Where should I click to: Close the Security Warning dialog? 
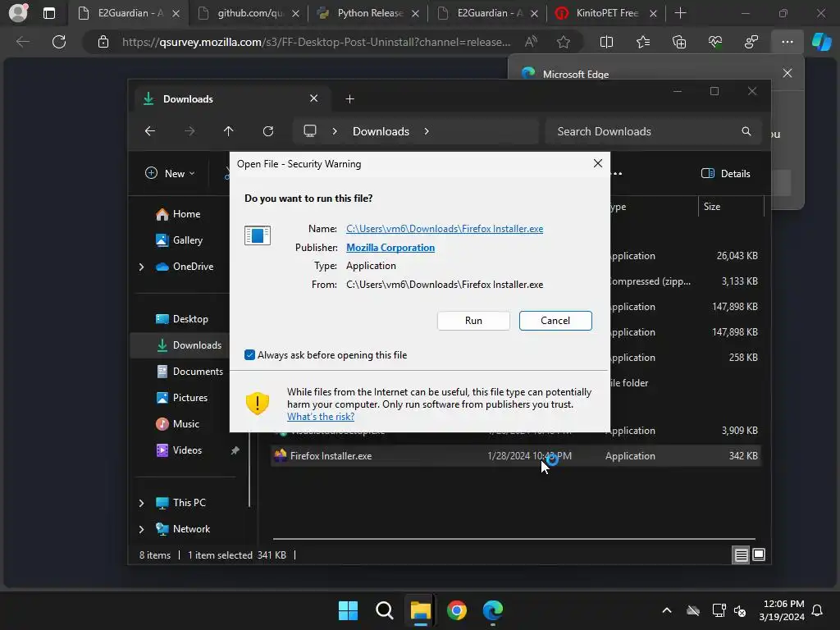(598, 163)
